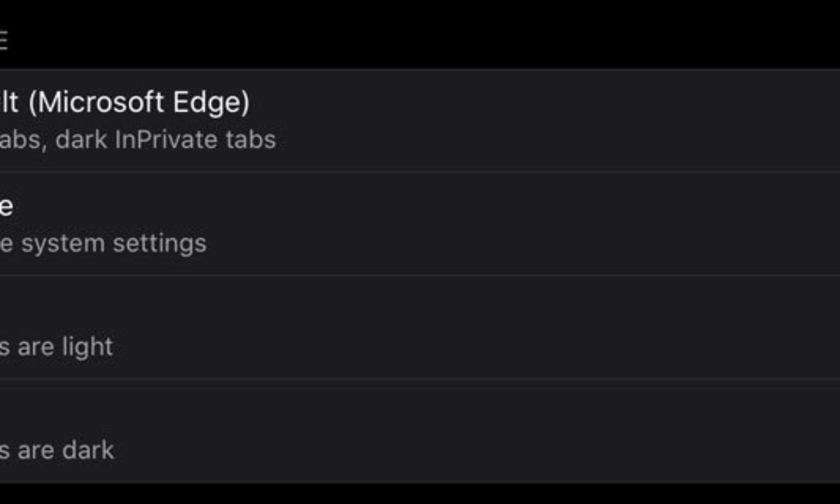Pick the theme where tabs are light
The width and height of the screenshot is (840, 504).
pyautogui.click(x=420, y=327)
